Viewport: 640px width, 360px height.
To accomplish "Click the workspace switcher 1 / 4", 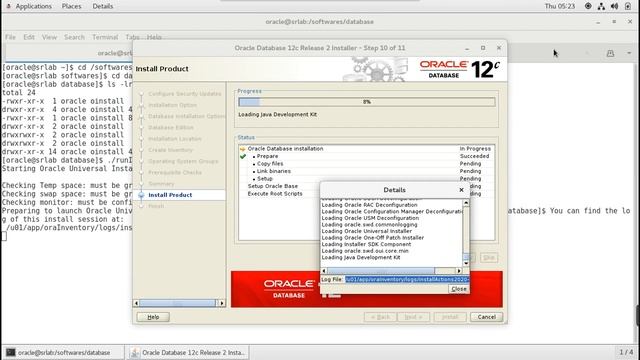I will [626, 352].
